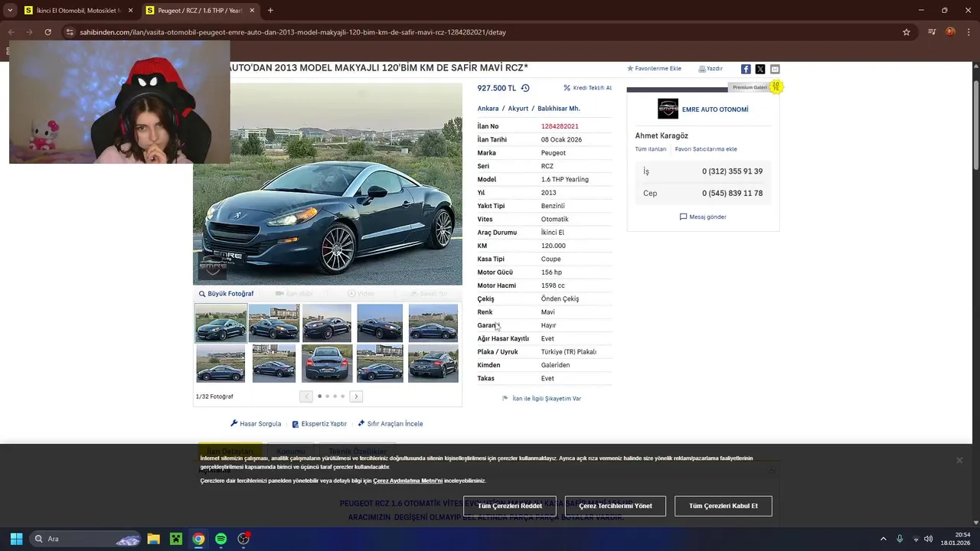Go to previous photo thumbnail page
Image resolution: width=980 pixels, height=551 pixels.
coord(306,396)
